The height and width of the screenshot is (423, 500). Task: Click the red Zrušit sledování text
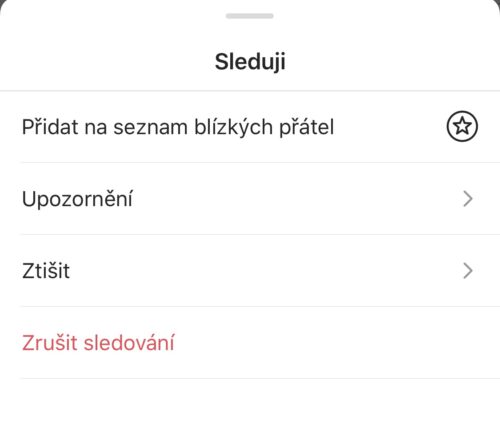[98, 343]
